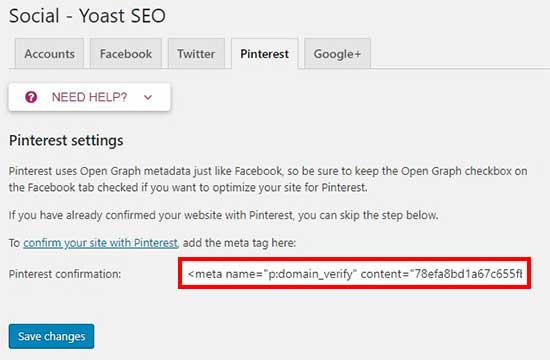Select the Twitter tab
Viewport: 550px width, 360px height.
click(196, 54)
